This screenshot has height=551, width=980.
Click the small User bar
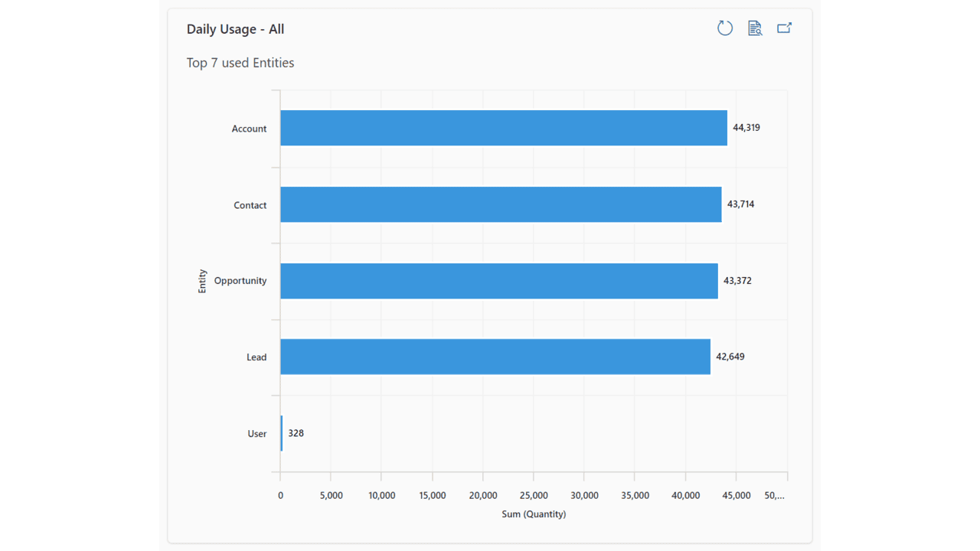pyautogui.click(x=281, y=433)
